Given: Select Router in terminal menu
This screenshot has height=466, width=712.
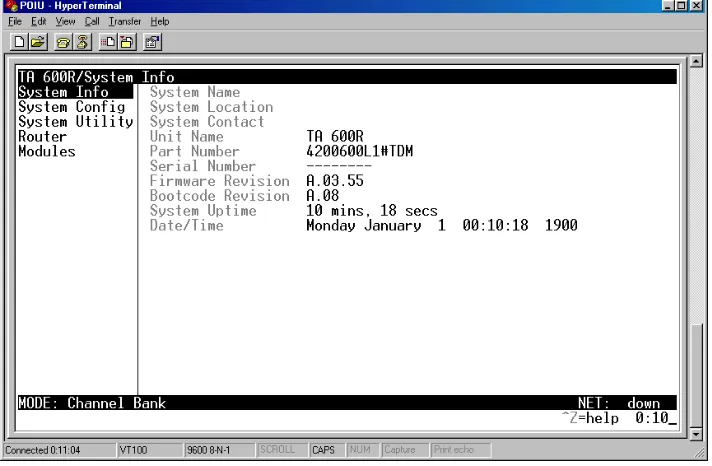Looking at the screenshot, I should tap(43, 136).
